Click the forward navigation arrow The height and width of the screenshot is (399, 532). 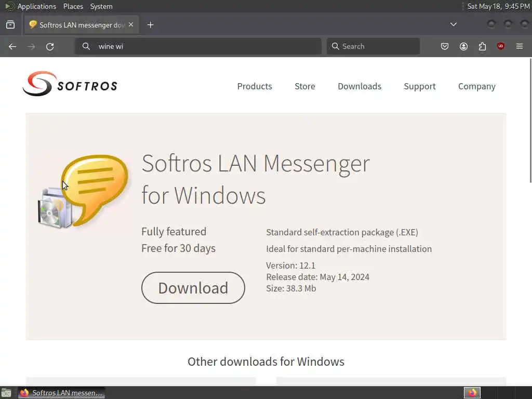(31, 46)
